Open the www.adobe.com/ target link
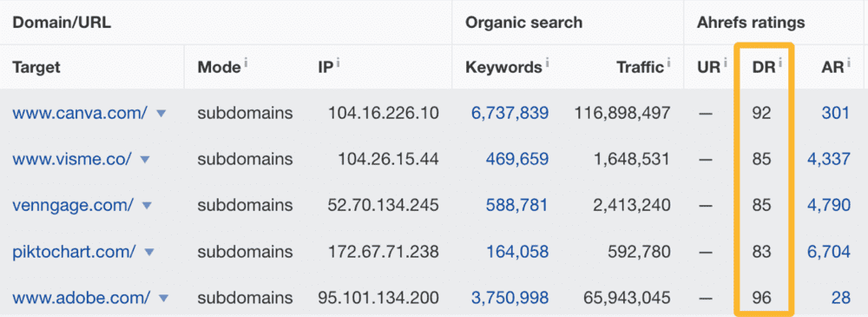Viewport: 868px width, 317px height. click(x=82, y=298)
